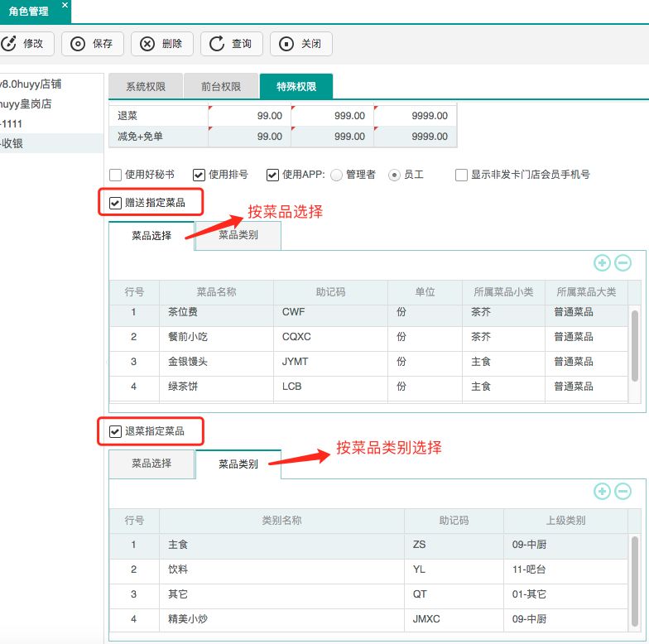
Task: Click the 查询 query button
Action: pyautogui.click(x=232, y=43)
